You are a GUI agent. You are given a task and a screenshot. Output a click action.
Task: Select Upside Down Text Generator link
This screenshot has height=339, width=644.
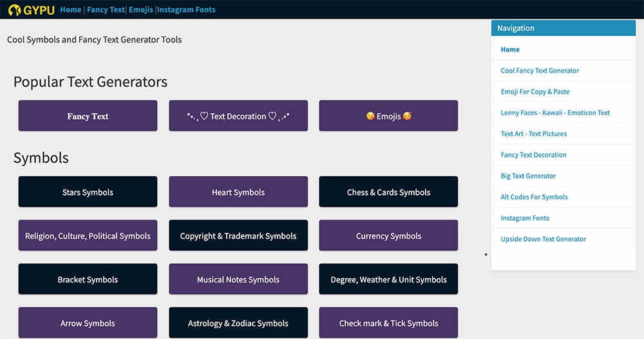click(x=543, y=239)
